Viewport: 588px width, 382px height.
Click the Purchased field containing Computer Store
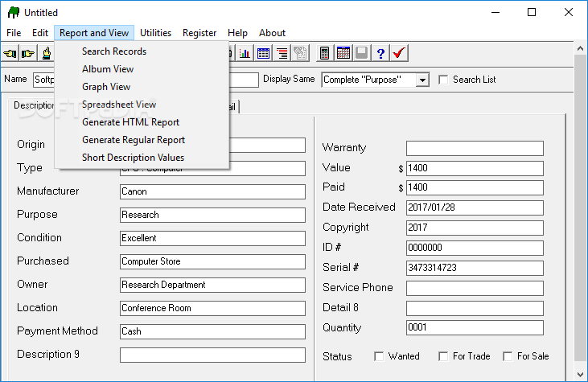pyautogui.click(x=212, y=261)
